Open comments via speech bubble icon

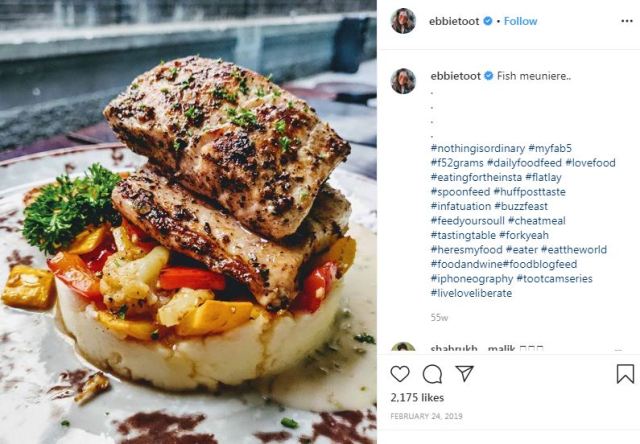pyautogui.click(x=432, y=374)
